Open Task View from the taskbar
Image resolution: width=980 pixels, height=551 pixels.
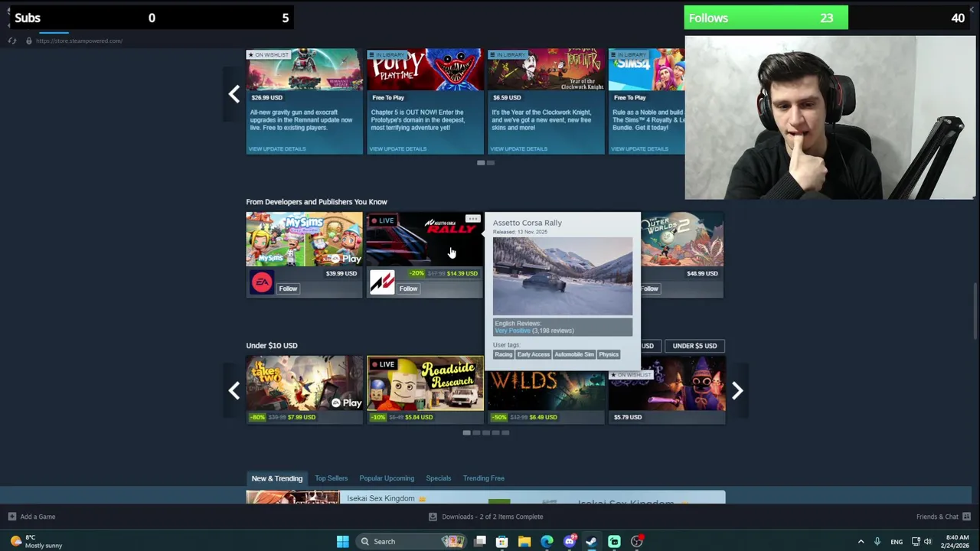point(480,541)
